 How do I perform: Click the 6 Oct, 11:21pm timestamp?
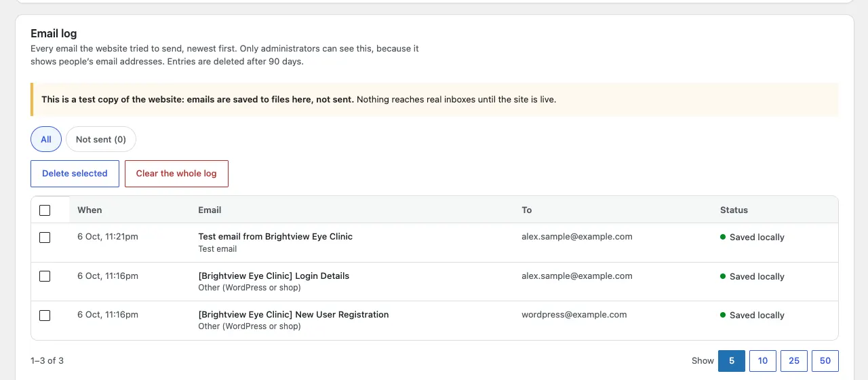[x=108, y=237]
